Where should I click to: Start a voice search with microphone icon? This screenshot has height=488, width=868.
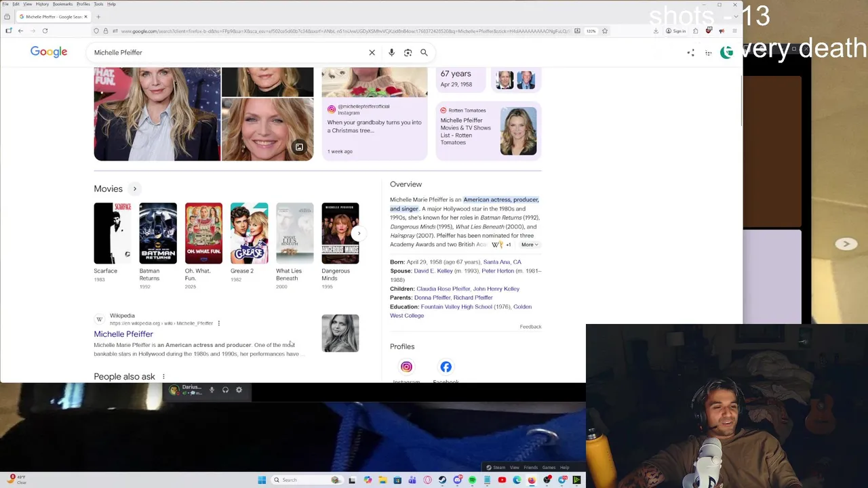point(391,52)
